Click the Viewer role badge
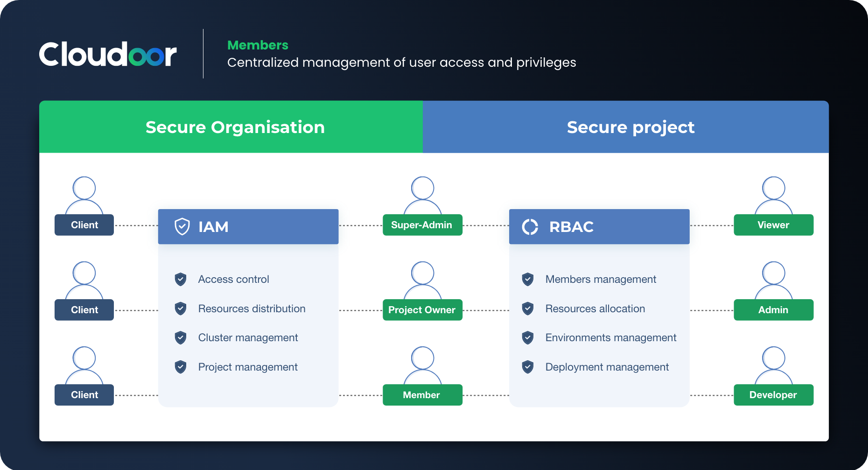Image resolution: width=868 pixels, height=470 pixels. [x=773, y=225]
